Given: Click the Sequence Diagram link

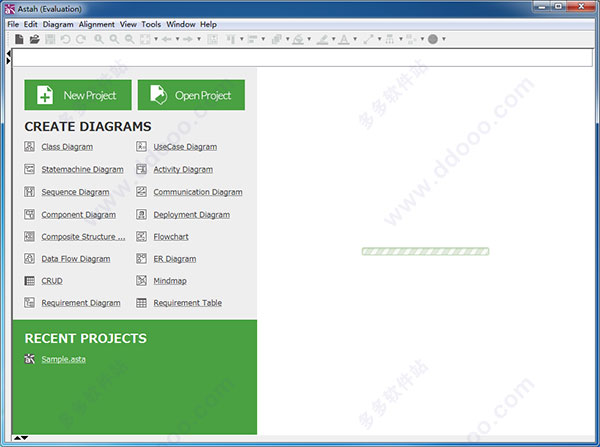Looking at the screenshot, I should point(75,192).
